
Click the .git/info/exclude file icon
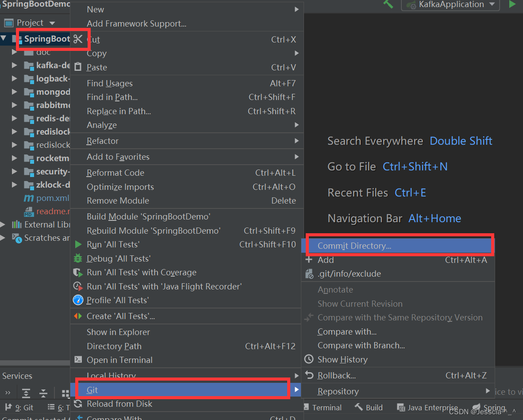309,274
